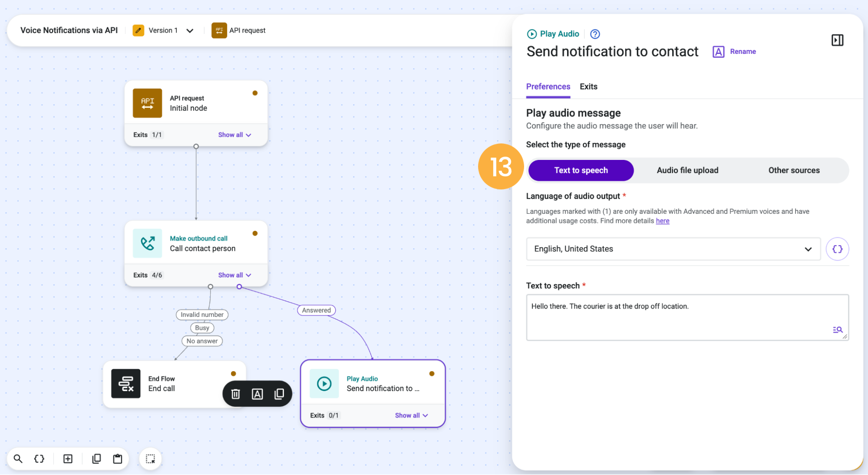Activate the marquee selection tool icon

pos(150,458)
